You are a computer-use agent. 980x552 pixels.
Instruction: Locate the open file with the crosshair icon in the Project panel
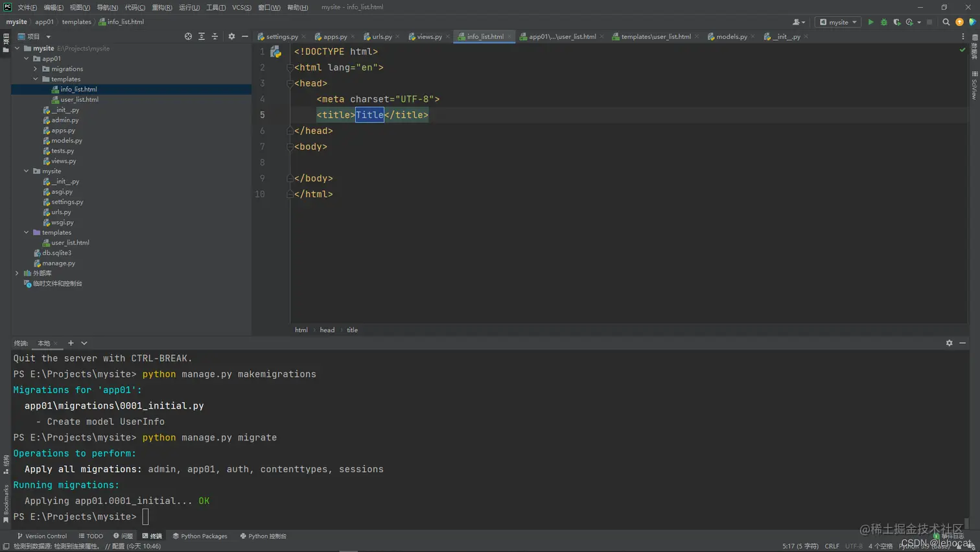[188, 36]
